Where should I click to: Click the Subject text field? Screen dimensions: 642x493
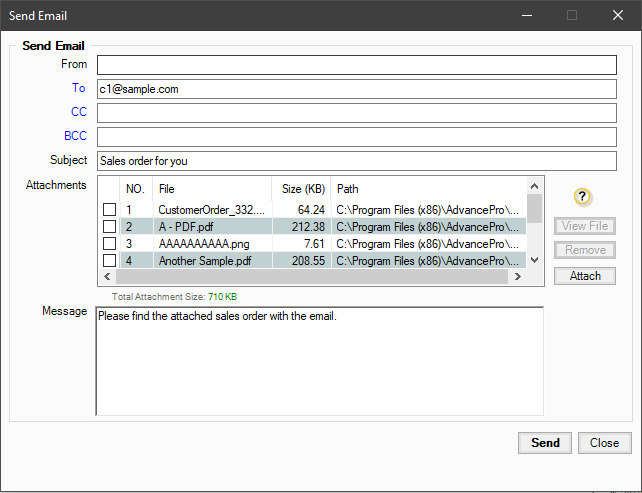tap(356, 161)
